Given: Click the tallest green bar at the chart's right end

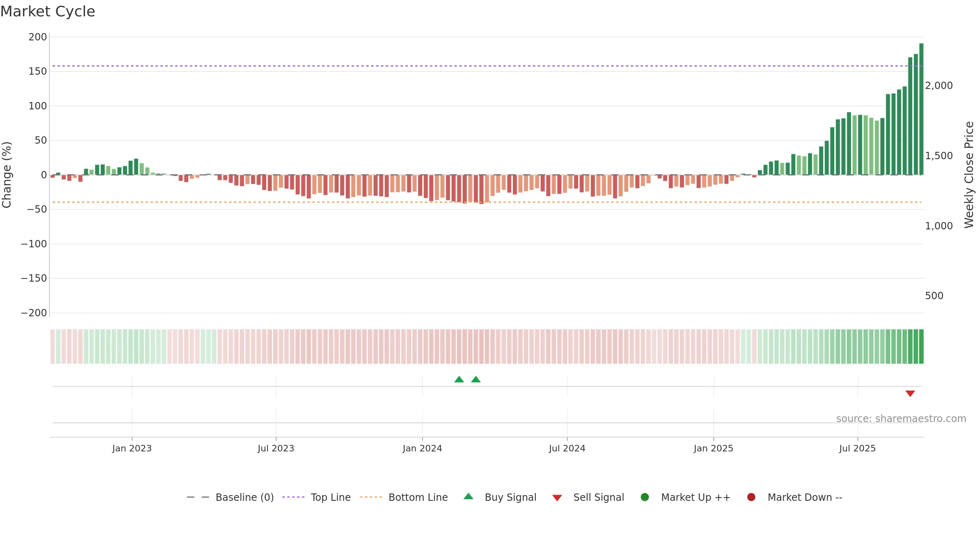Looking at the screenshot, I should tap(921, 109).
